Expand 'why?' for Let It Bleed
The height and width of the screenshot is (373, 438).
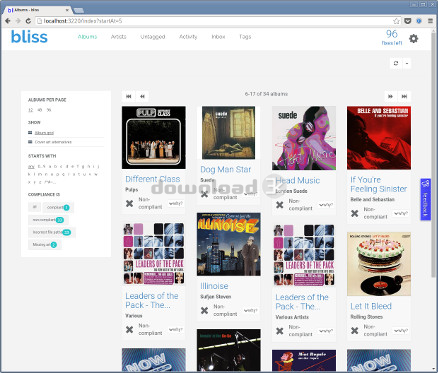[x=400, y=331]
